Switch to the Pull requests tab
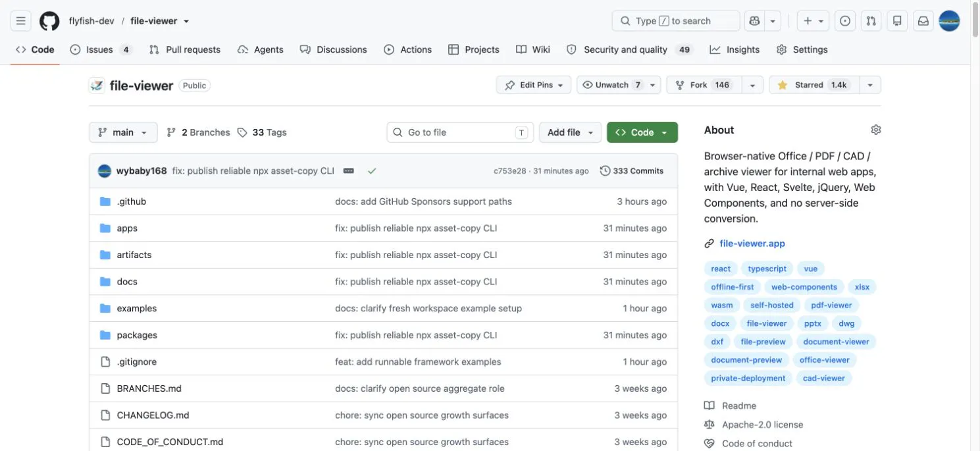 [x=185, y=49]
